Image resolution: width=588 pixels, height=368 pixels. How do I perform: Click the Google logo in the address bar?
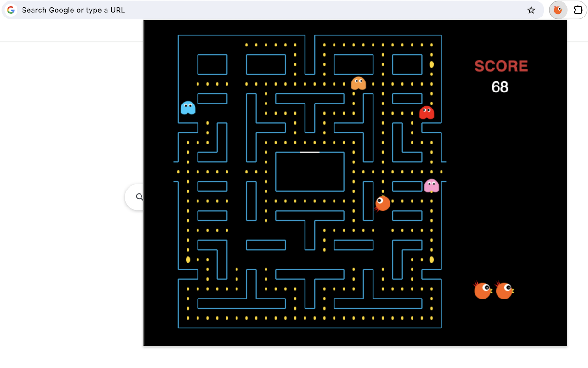(x=10, y=10)
